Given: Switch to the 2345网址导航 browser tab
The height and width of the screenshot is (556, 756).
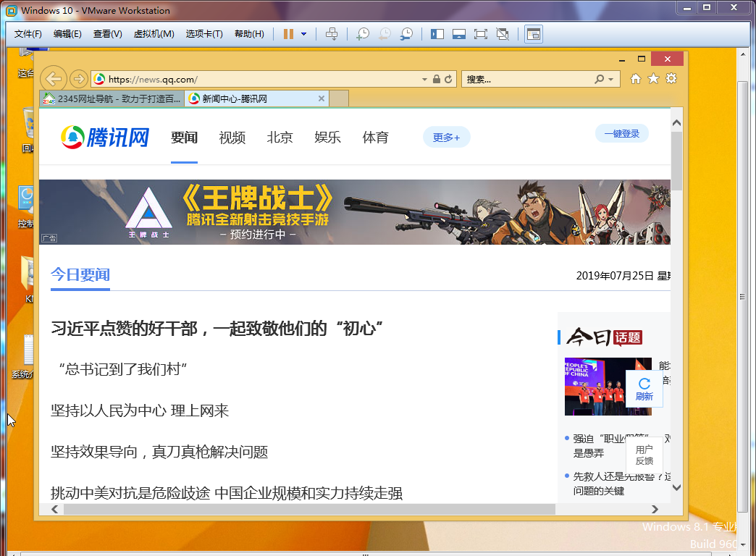Looking at the screenshot, I should (112, 98).
